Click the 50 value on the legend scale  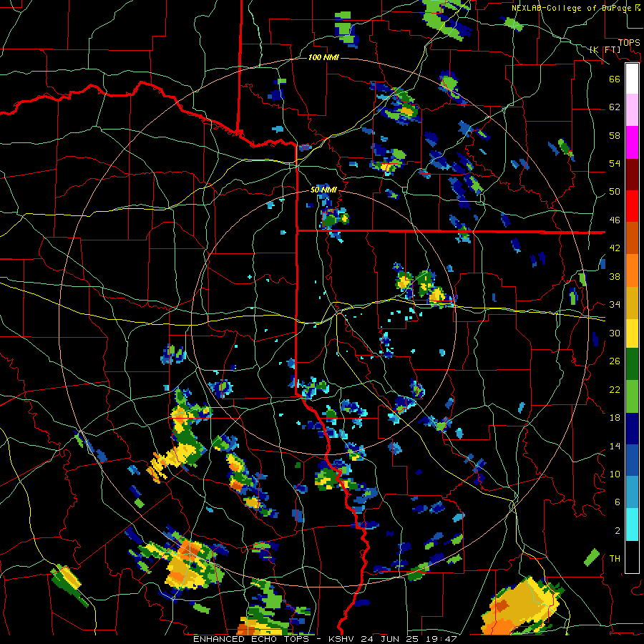[x=615, y=192]
